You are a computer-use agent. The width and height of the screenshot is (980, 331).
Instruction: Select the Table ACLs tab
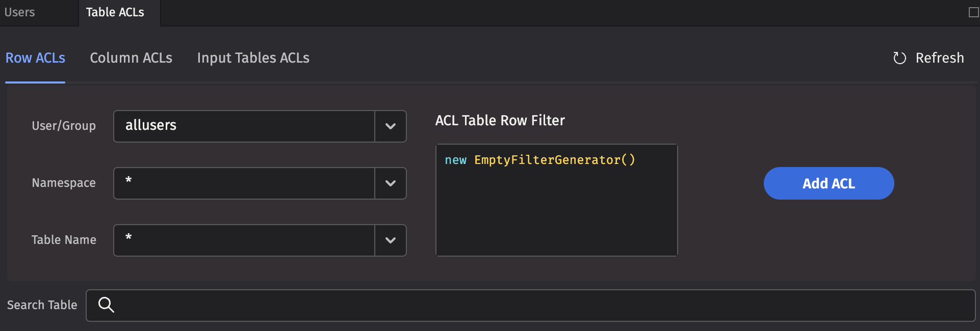115,12
